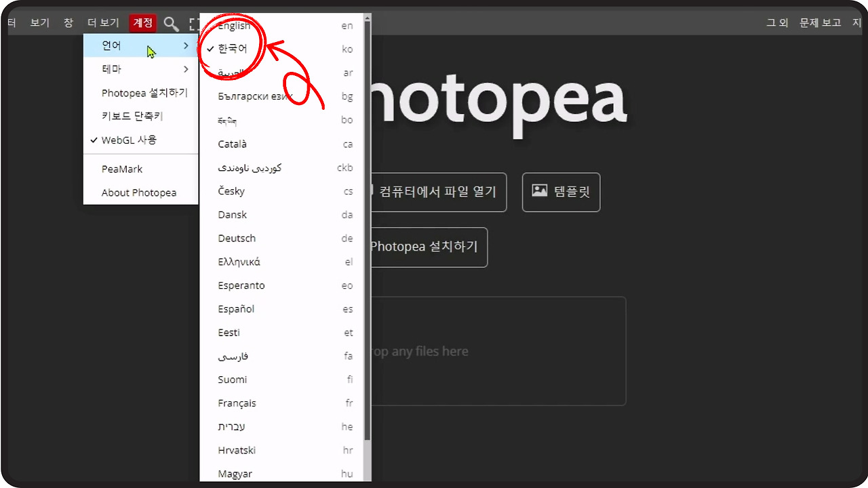The width and height of the screenshot is (868, 488).
Task: Click the PeaMark menu entry
Action: pyautogui.click(x=122, y=169)
